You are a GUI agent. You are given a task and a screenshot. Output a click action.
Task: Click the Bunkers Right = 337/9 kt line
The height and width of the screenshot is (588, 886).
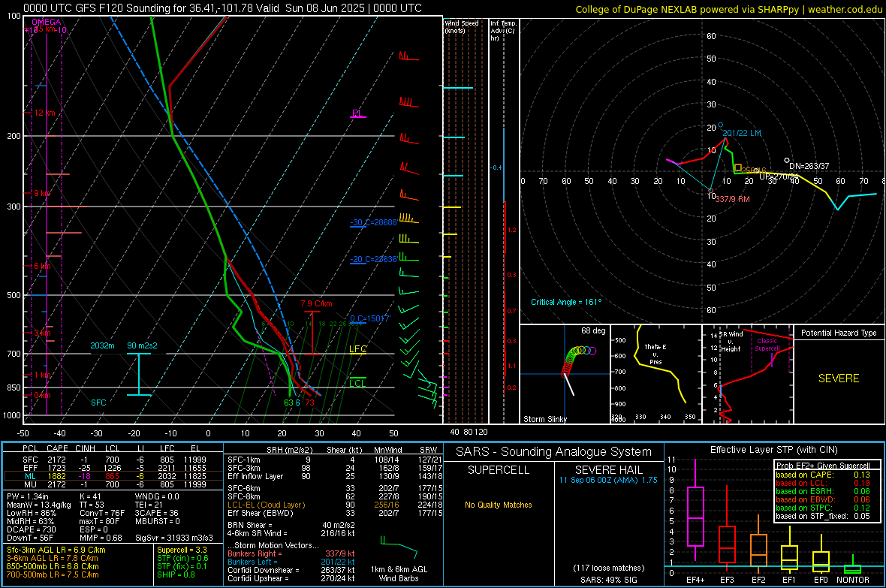click(291, 553)
